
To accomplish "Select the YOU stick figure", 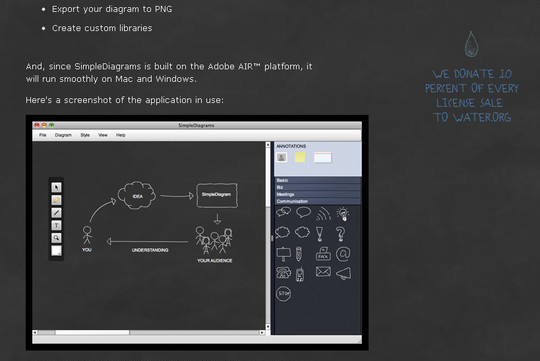I will tap(87, 235).
